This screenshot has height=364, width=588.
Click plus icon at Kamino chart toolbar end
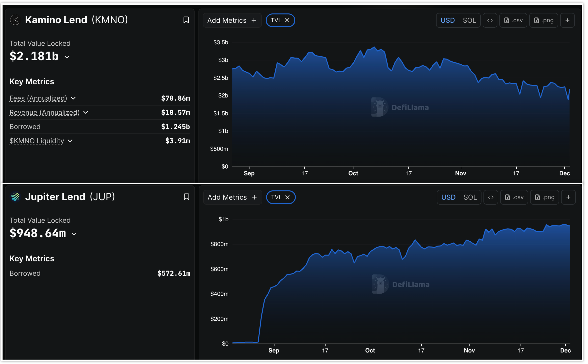[x=567, y=20]
